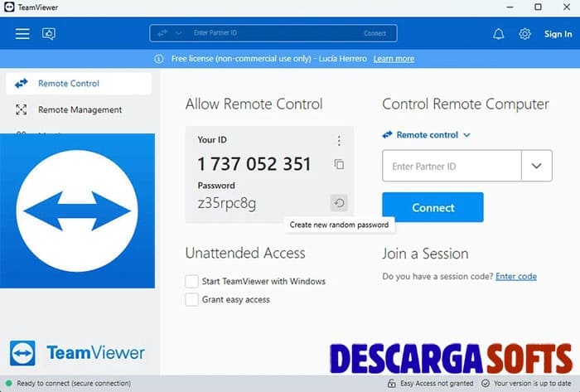
Task: Click the Remote Control arrows icon in sidebar
Action: [x=21, y=84]
